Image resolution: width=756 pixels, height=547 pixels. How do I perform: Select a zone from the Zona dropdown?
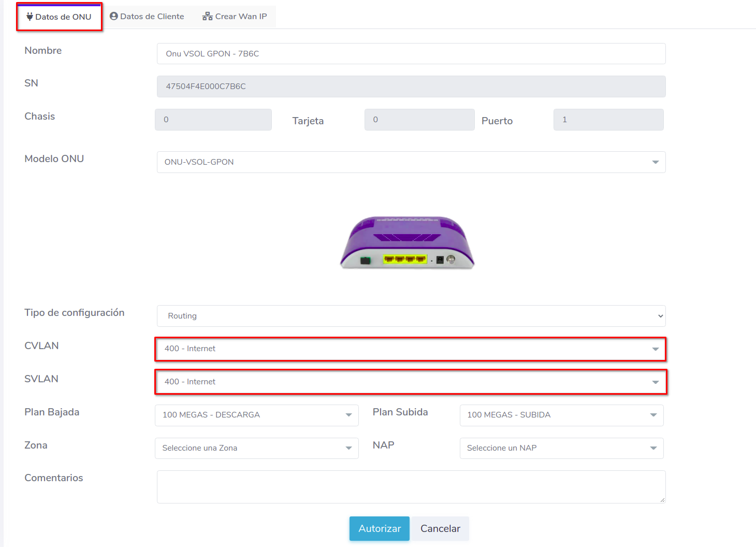tap(256, 448)
